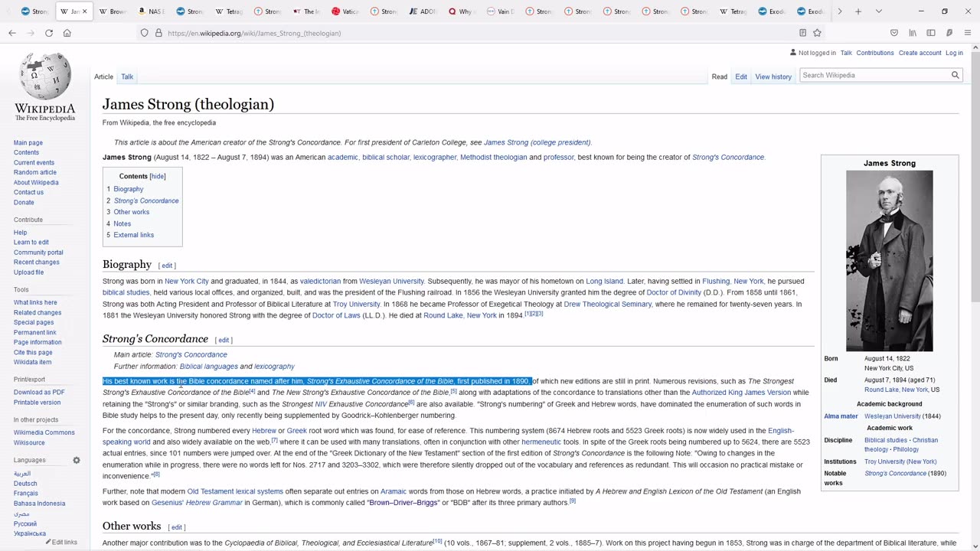Click the forward navigation arrow
980x551 pixels.
[x=31, y=33]
